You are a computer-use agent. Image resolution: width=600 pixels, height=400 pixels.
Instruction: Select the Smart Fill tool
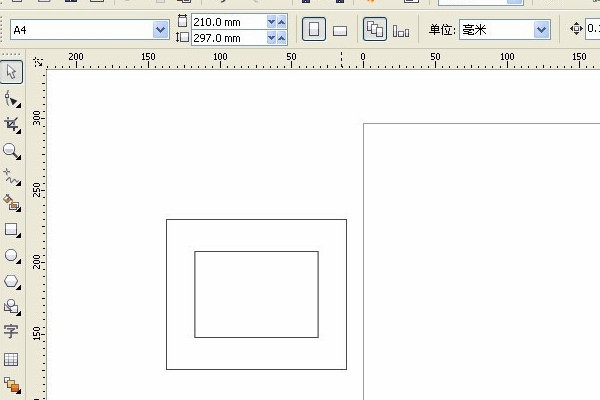(12, 202)
